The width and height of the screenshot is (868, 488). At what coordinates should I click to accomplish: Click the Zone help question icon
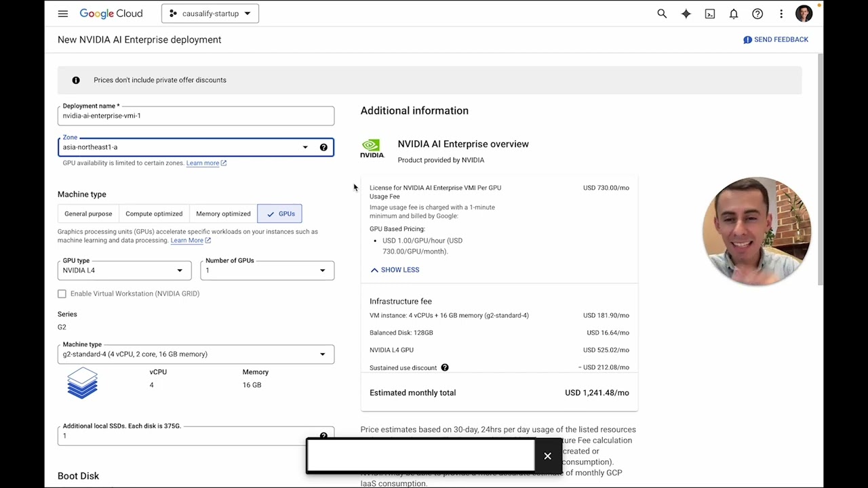[323, 147]
